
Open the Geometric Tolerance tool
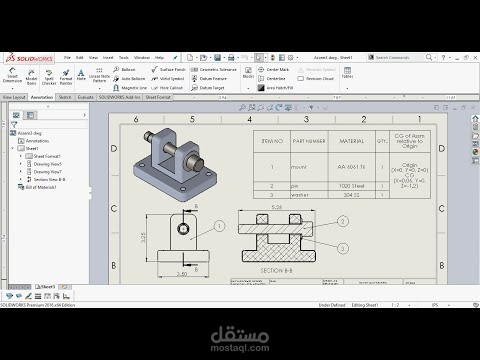pos(214,69)
